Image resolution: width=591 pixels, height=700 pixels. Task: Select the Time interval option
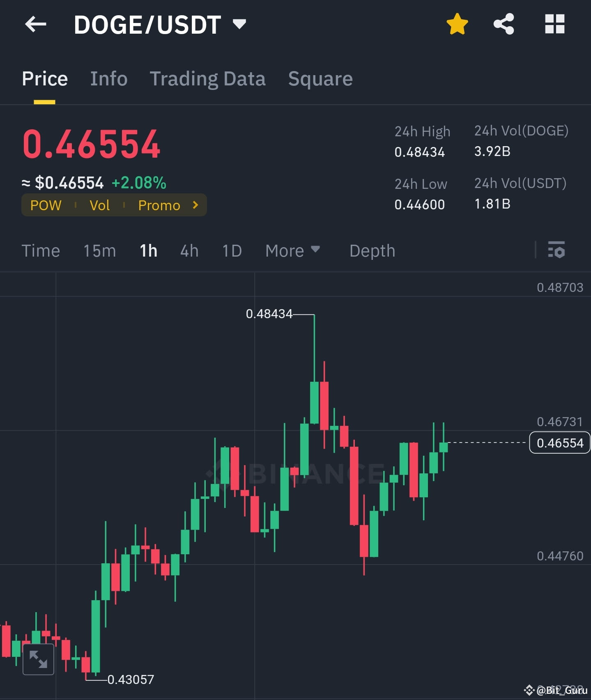coord(41,250)
